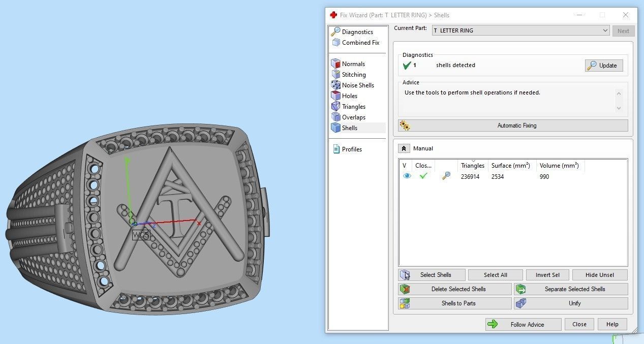
Task: Open the Profiles label
Action: [x=352, y=149]
